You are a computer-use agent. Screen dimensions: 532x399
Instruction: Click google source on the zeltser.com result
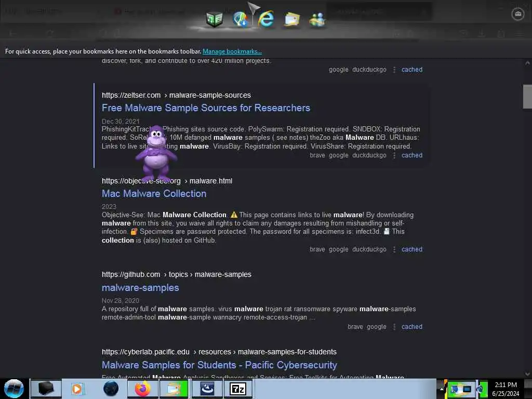(339, 155)
